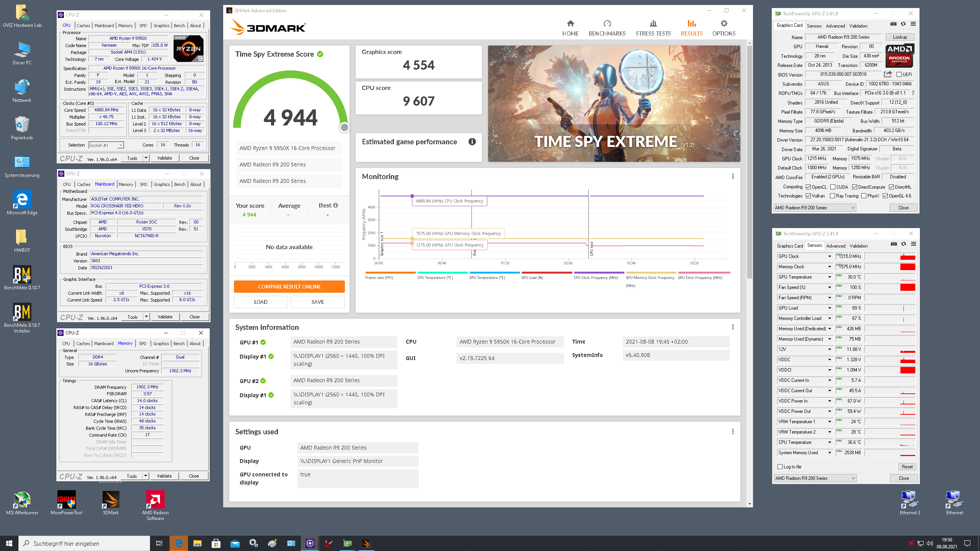Click the Reset button in GPU-Z Sensors
The image size is (980, 551).
[907, 467]
